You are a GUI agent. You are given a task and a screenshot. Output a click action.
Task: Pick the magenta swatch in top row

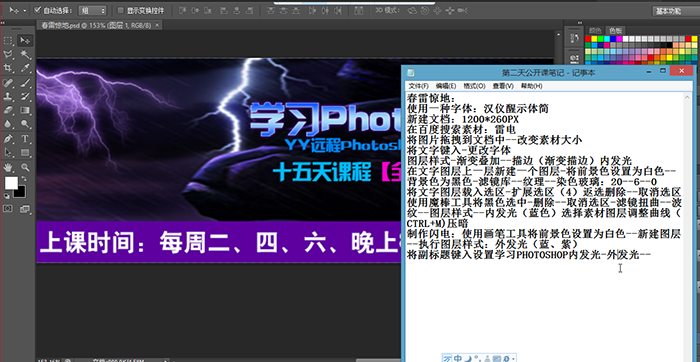tap(620, 39)
